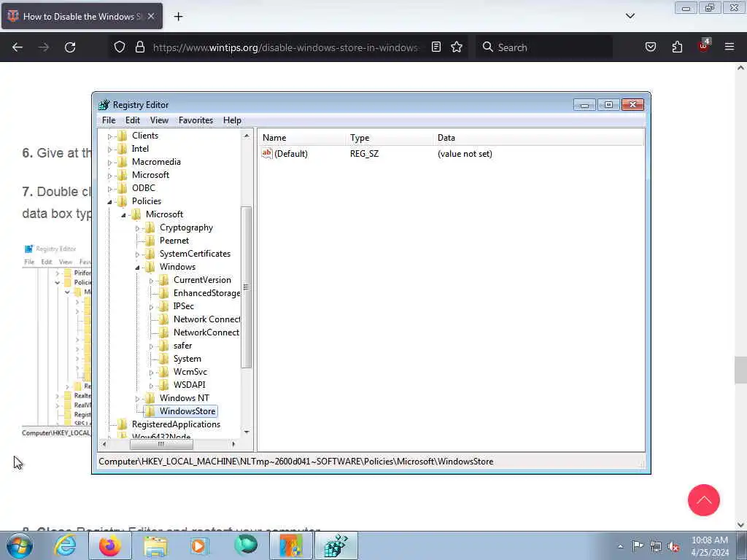
Task: Switch to Firefox in the taskbar
Action: (x=110, y=545)
